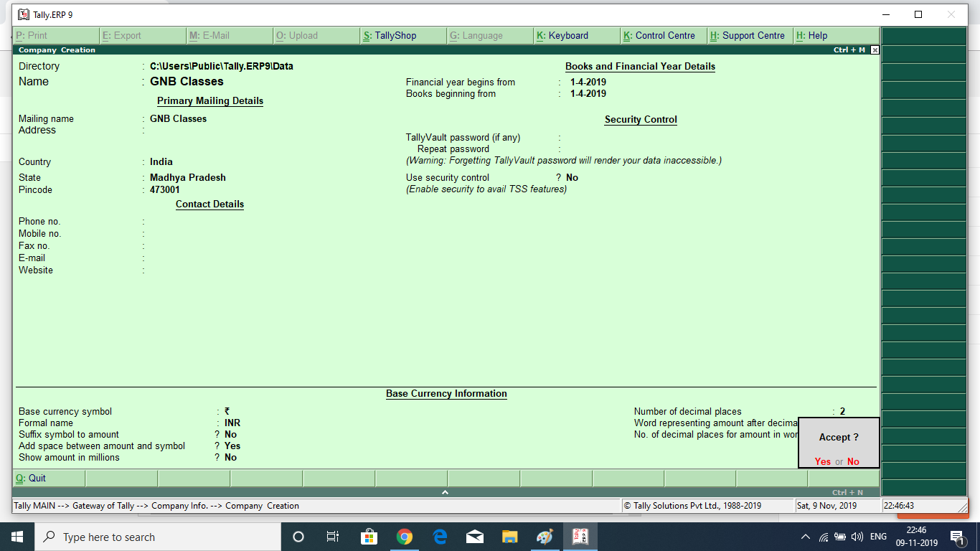Select Tally.ERP 9 taskbar icon
The image size is (980, 551).
point(580,537)
